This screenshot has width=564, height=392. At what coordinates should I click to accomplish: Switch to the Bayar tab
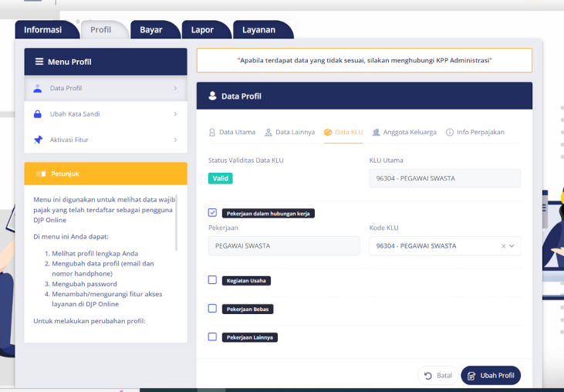pyautogui.click(x=150, y=30)
